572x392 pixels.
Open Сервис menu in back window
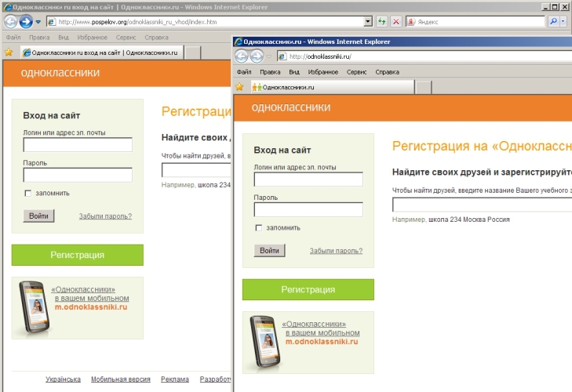point(126,37)
